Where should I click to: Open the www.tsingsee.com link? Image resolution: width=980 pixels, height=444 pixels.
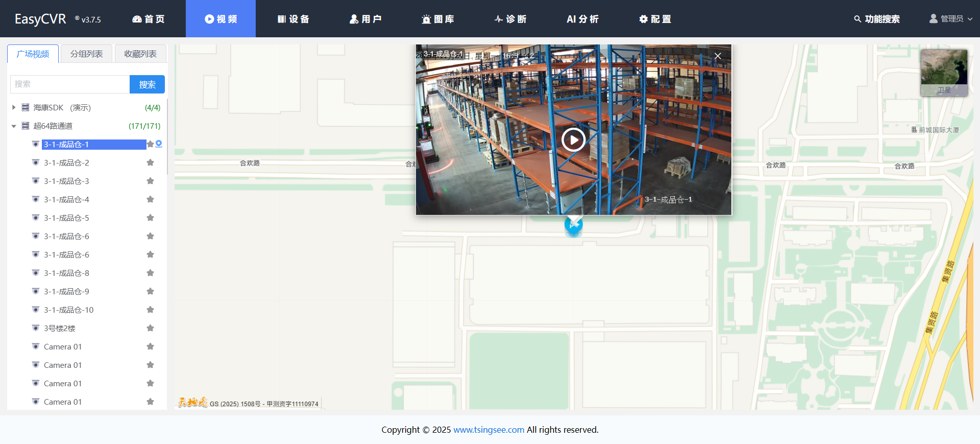488,430
